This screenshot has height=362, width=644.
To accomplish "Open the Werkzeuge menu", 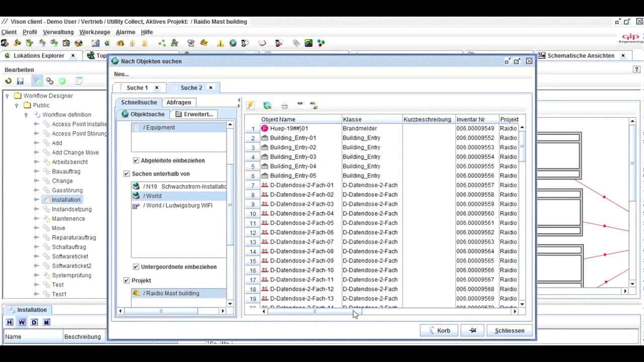I will tap(95, 32).
